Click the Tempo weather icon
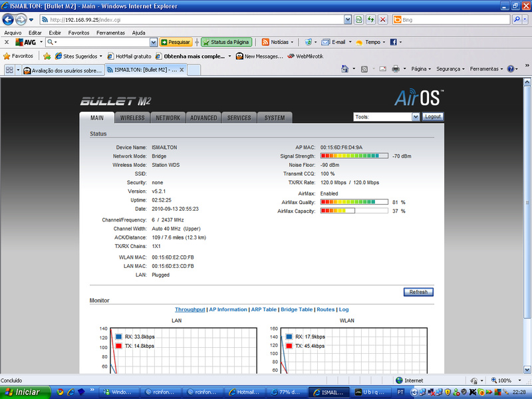 359,43
